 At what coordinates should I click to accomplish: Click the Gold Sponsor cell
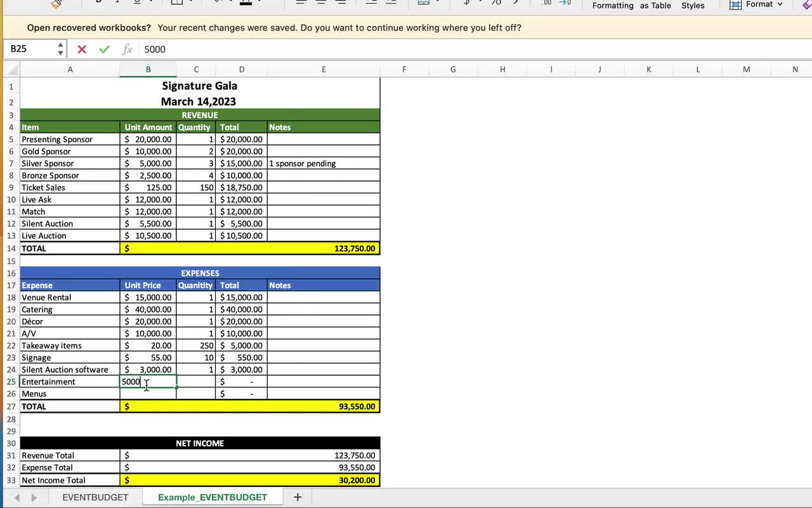[70, 151]
